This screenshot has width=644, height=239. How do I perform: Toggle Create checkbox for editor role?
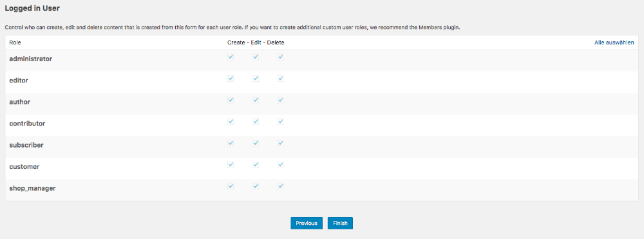coord(231,79)
